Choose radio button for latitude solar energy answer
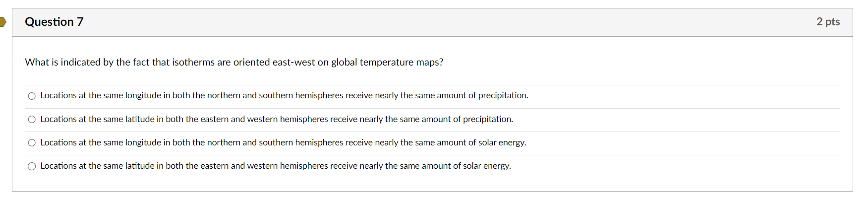This screenshot has height=201, width=868. pyautogui.click(x=32, y=166)
